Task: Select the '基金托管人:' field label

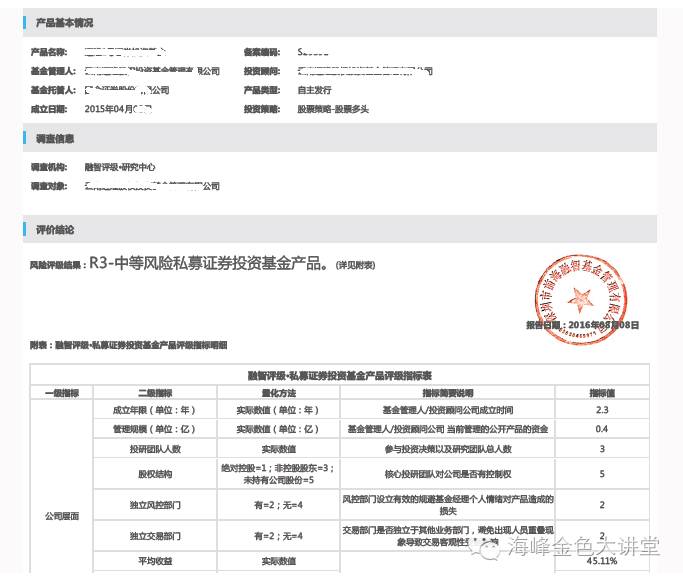Action: pos(53,90)
